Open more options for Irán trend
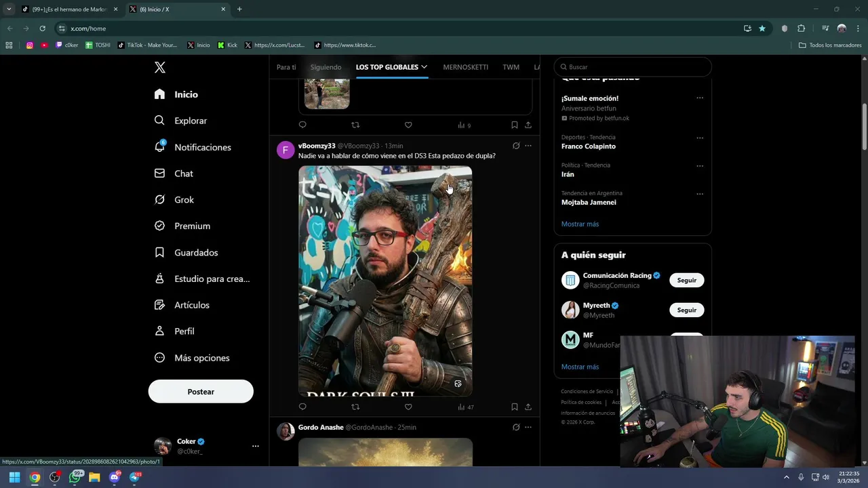 [x=700, y=165]
